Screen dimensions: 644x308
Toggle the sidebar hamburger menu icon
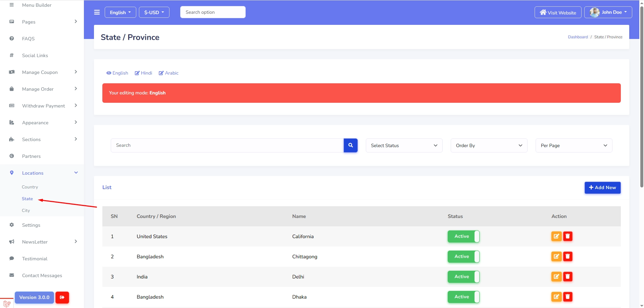[97, 12]
